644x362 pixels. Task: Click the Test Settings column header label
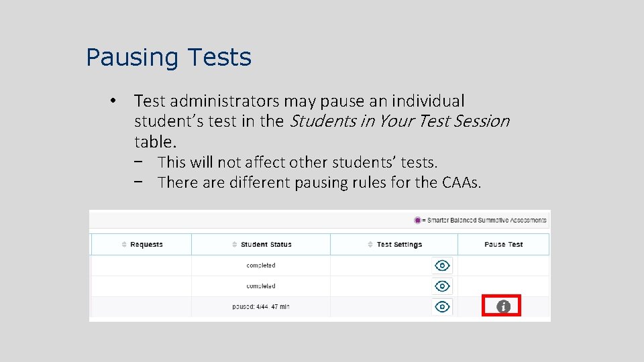pos(399,245)
